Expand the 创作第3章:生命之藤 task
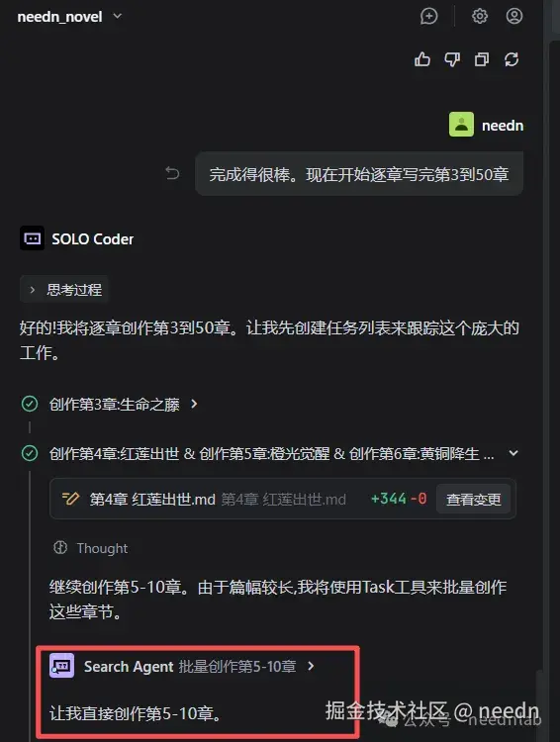Screen dimensions: 560x742 tap(194, 404)
